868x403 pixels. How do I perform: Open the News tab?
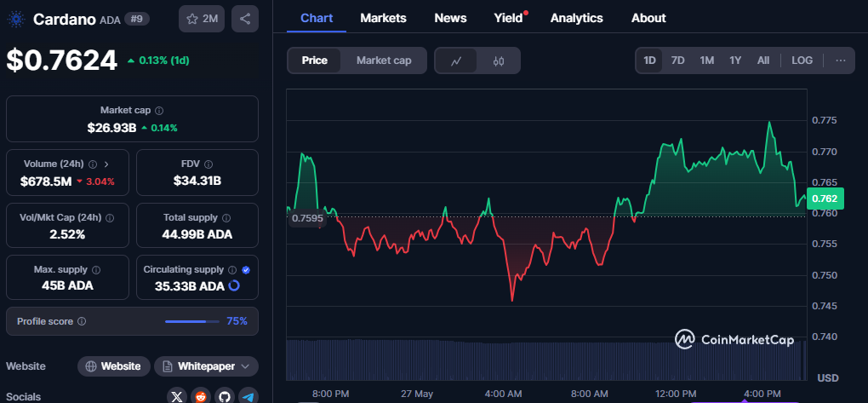coord(450,18)
